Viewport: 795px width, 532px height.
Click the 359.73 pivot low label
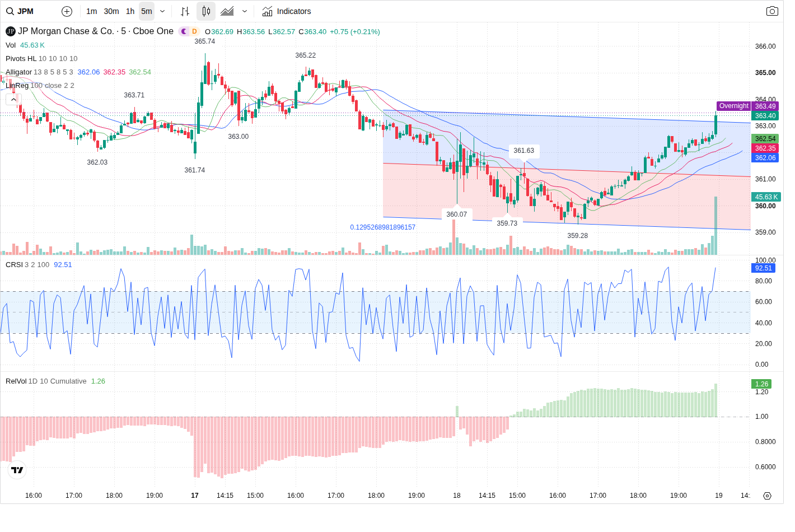click(x=507, y=223)
